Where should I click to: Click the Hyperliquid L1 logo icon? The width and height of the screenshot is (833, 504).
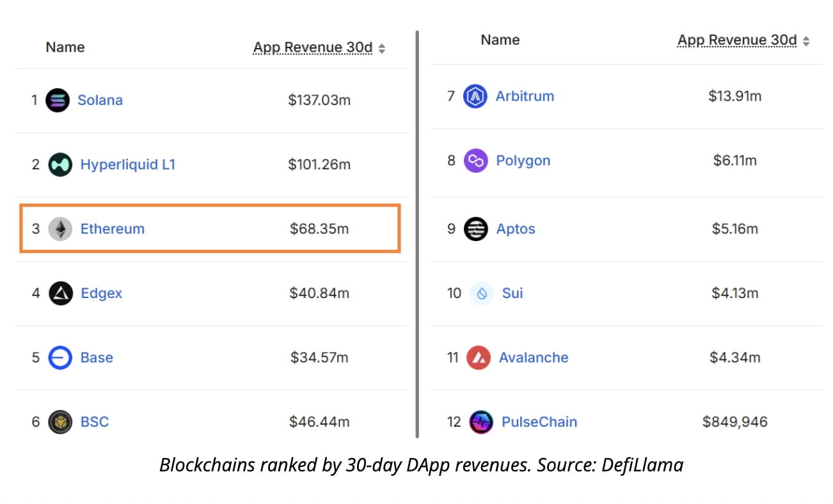pyautogui.click(x=60, y=165)
